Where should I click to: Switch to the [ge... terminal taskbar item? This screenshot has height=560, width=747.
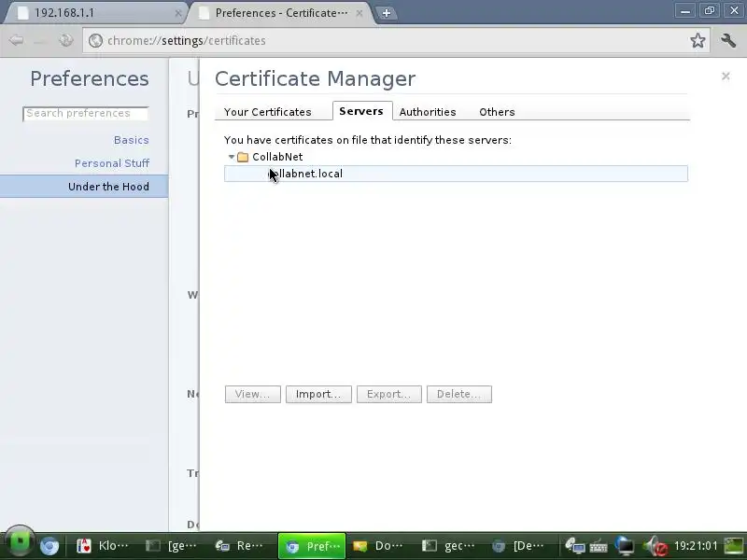point(172,546)
